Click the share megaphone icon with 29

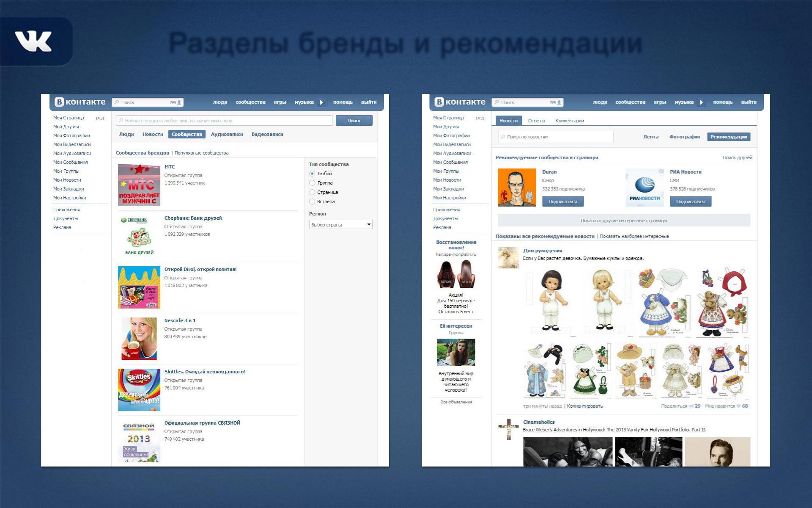(x=691, y=406)
